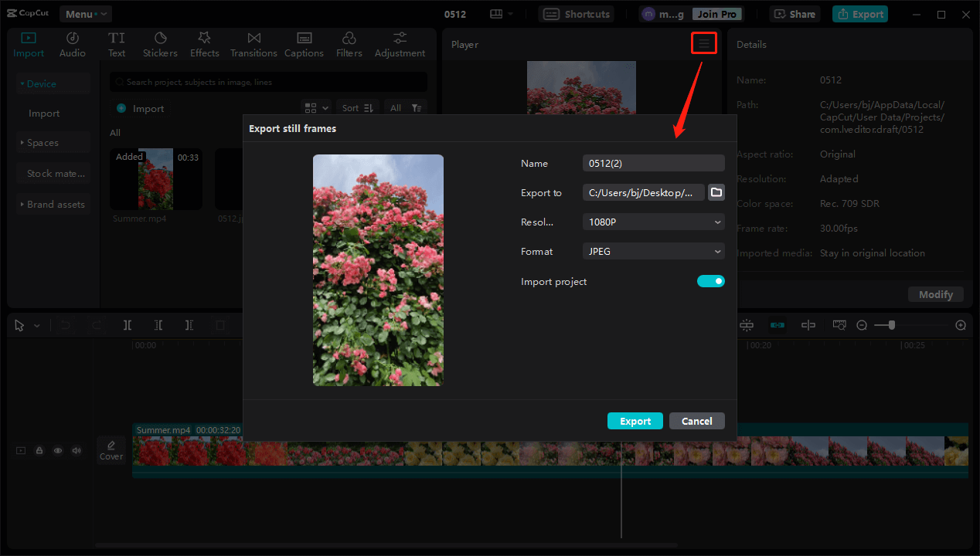Toggle the Import project switch off
Screen dimensions: 980x556
(710, 281)
